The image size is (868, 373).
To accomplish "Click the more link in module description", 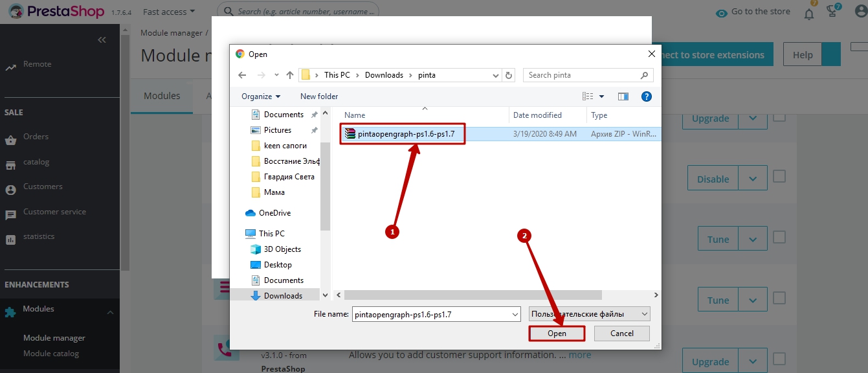I will [580, 355].
